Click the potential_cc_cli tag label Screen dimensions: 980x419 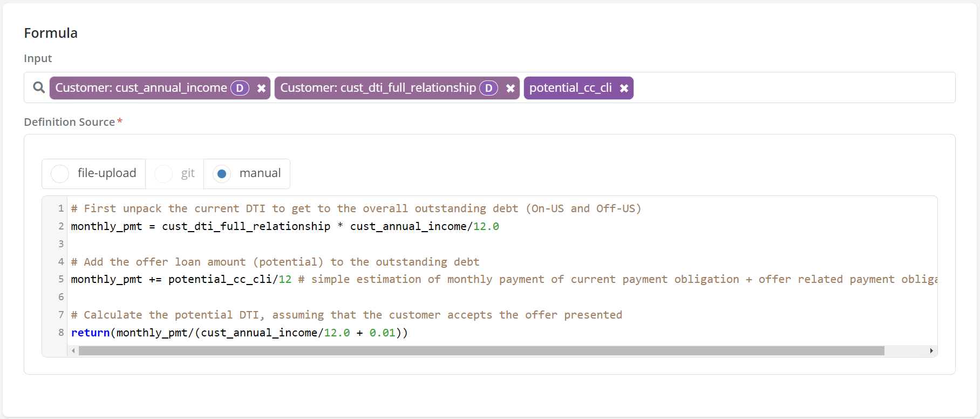click(x=570, y=88)
